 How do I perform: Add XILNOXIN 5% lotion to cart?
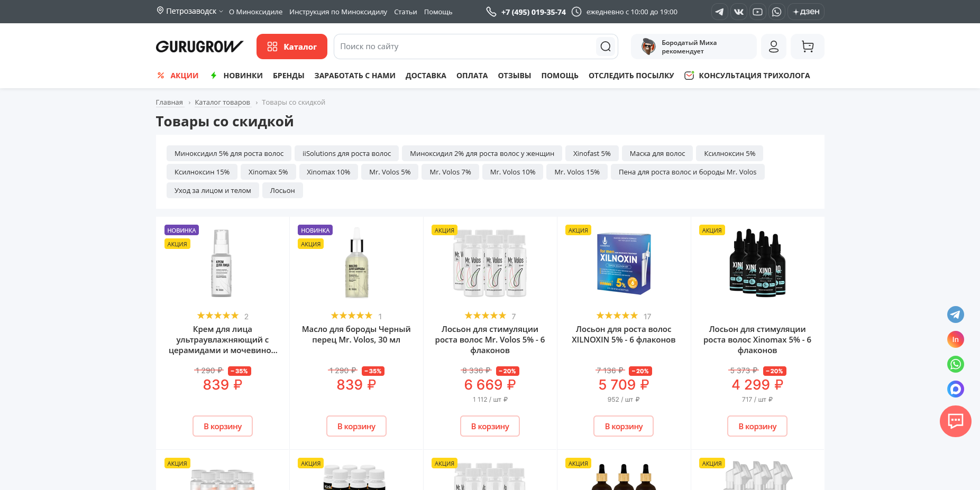coord(624,426)
